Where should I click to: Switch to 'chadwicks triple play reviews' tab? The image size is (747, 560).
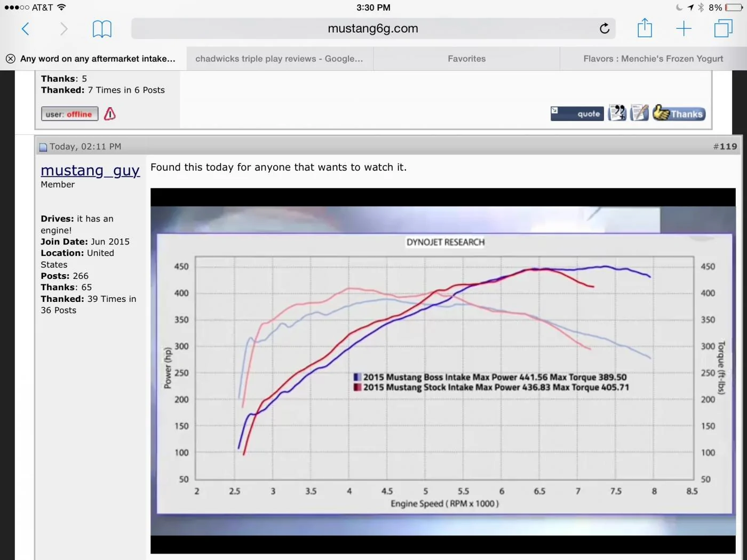(280, 59)
